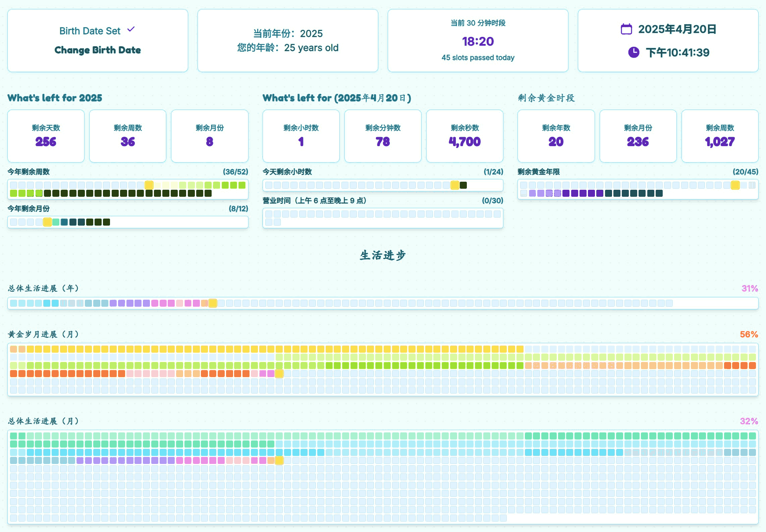Screen dimensions: 766x532
Task: Click the 56% golden years percentage
Action: (749, 334)
